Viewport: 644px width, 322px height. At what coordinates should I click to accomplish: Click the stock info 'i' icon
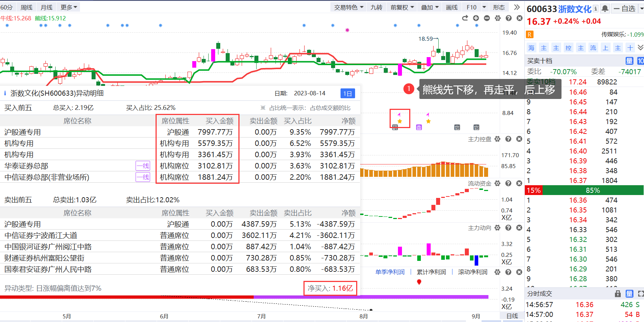coord(596,8)
